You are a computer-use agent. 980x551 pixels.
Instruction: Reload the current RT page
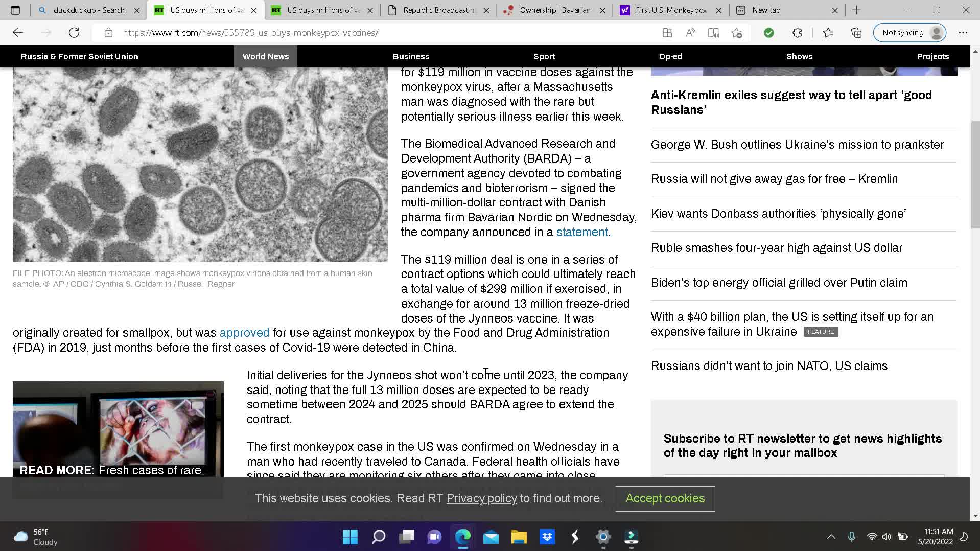click(x=74, y=33)
